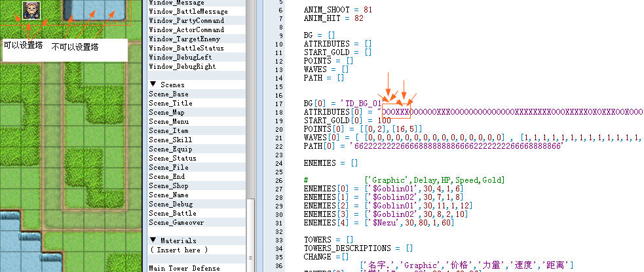Screen dimensions: 644x272
Task: Click the PATH = [] line
Action: (324, 77)
